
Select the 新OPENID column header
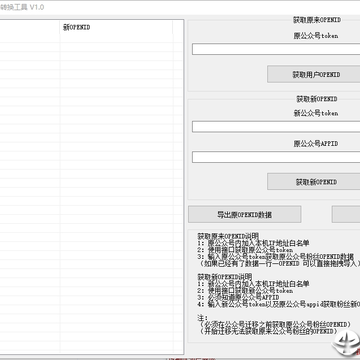point(116,28)
